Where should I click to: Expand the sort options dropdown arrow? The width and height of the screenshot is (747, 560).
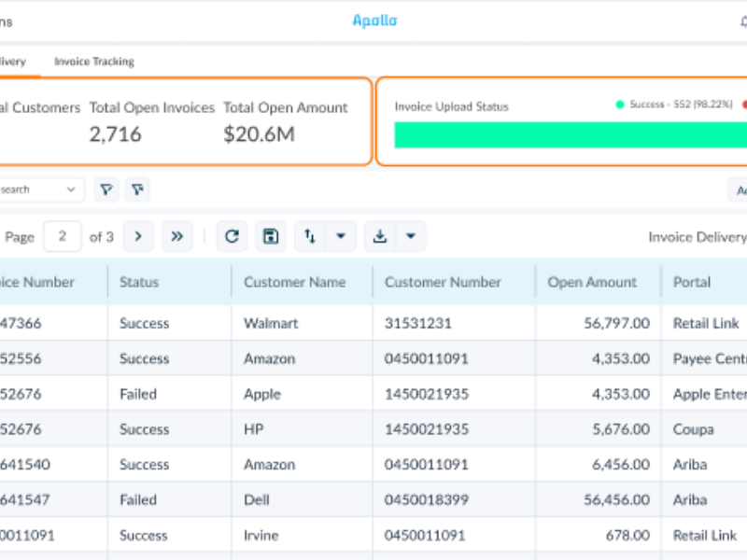point(341,237)
